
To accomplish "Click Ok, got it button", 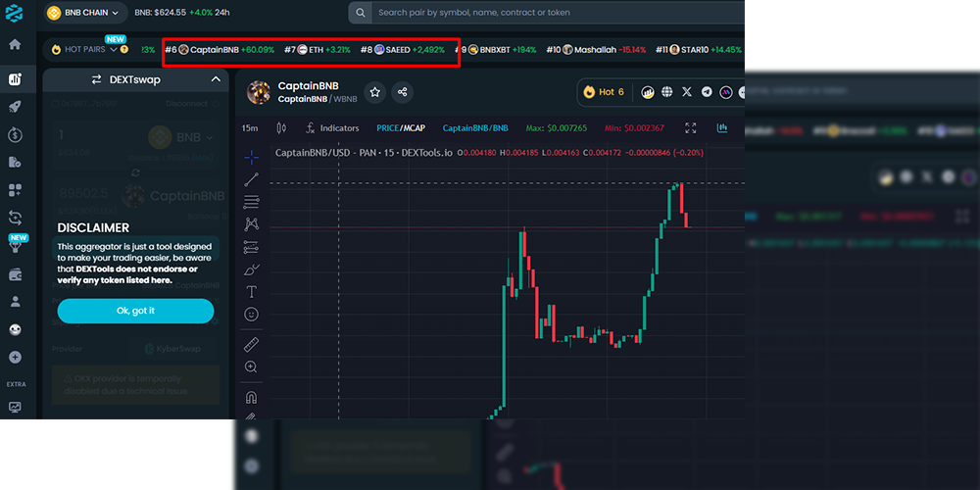I will [135, 311].
